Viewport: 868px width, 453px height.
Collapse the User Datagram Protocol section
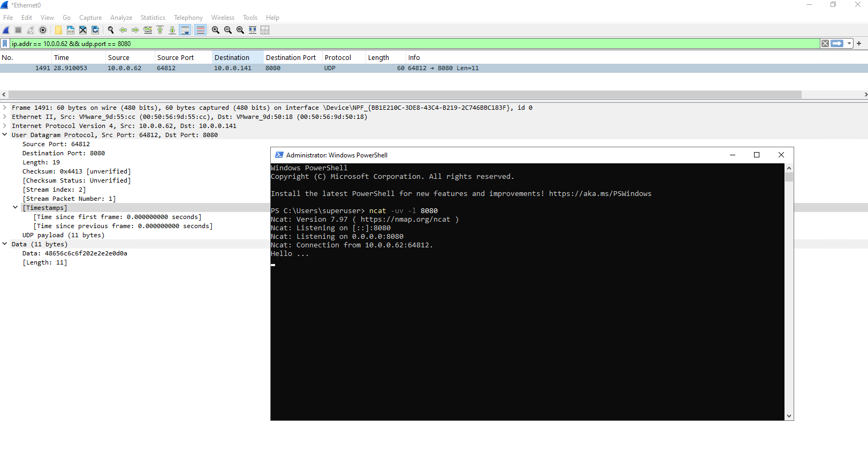point(5,135)
